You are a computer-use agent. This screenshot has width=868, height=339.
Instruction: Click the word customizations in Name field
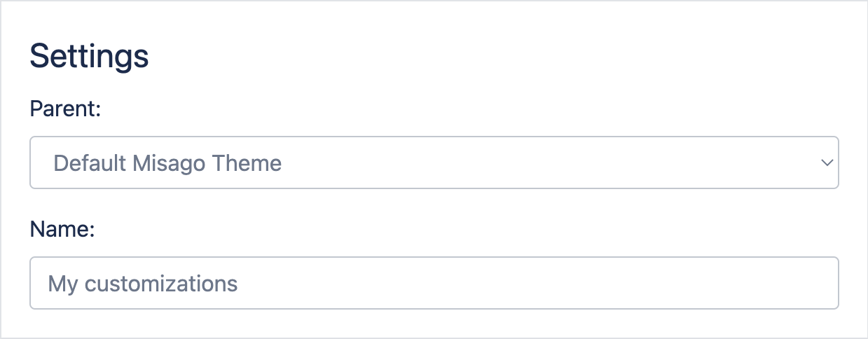[x=161, y=284]
